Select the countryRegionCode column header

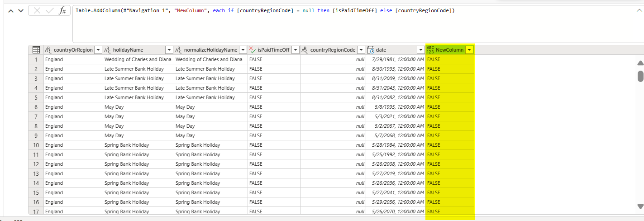[333, 50]
